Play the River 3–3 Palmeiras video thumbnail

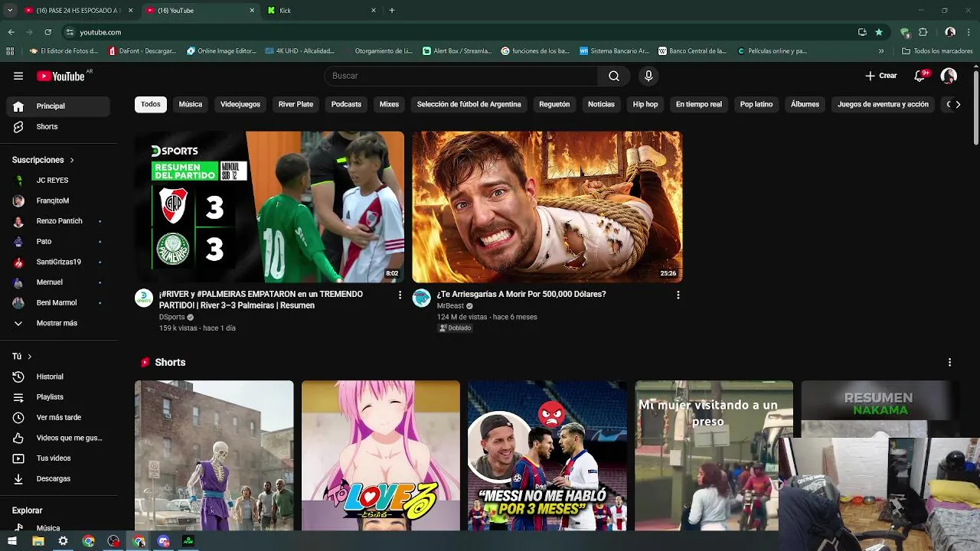click(x=269, y=207)
